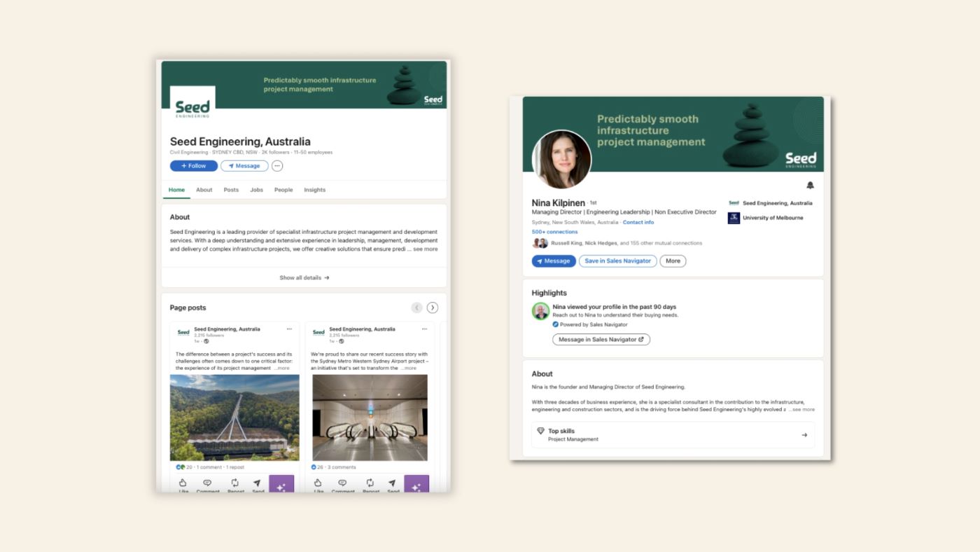Open the bridge photo in the first post

[x=234, y=418]
